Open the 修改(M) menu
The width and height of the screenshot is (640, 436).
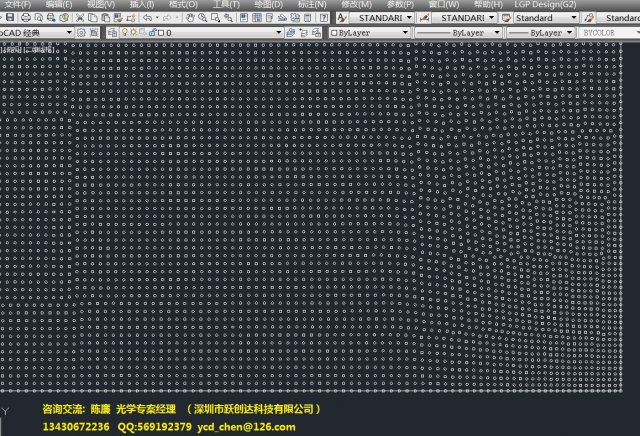tap(356, 5)
